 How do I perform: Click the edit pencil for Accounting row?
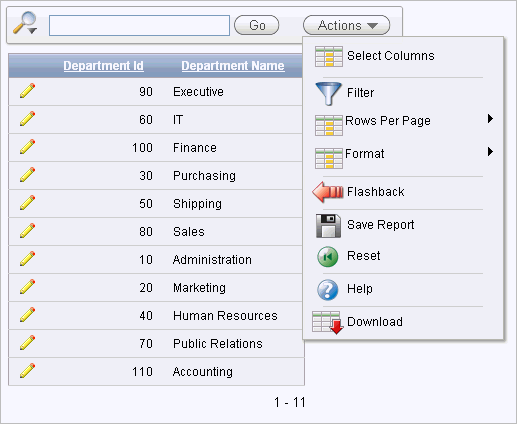tap(27, 371)
